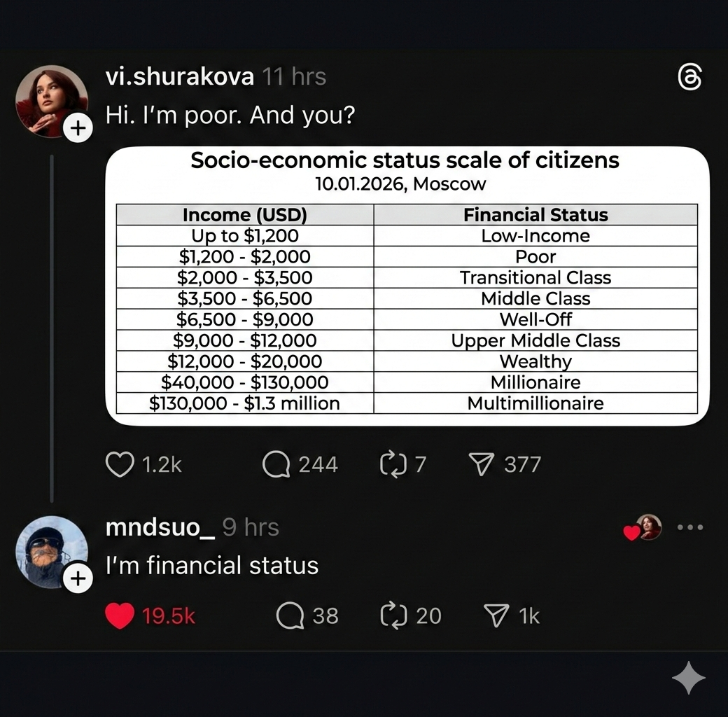Viewport: 728px width, 717px height.
Task: Open the three-dot menu on mndsuo_'s reply
Action: pyautogui.click(x=690, y=528)
